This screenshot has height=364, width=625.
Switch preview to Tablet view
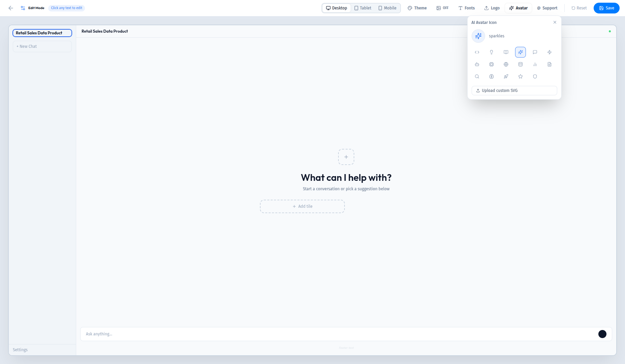click(x=363, y=8)
